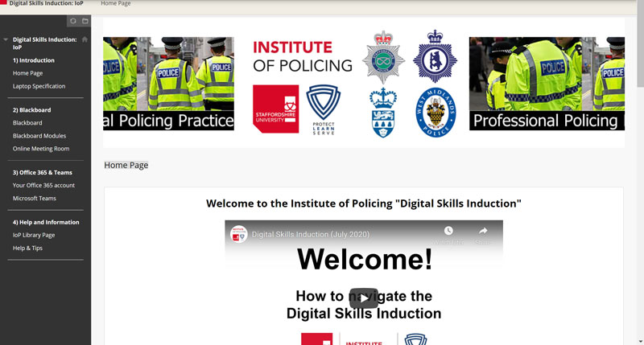Screen dimensions: 644x345
Task: Open Your Office 365 account page
Action: (x=43, y=186)
